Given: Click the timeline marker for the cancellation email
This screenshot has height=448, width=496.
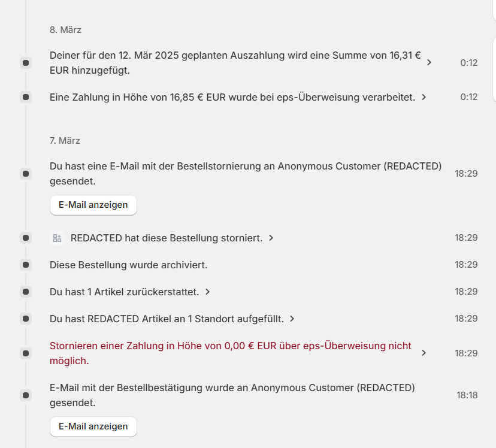Looking at the screenshot, I should tap(26, 174).
